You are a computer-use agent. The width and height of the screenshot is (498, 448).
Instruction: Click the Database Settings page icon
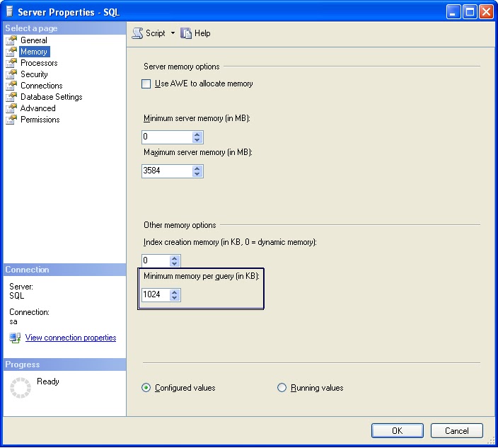pos(11,97)
